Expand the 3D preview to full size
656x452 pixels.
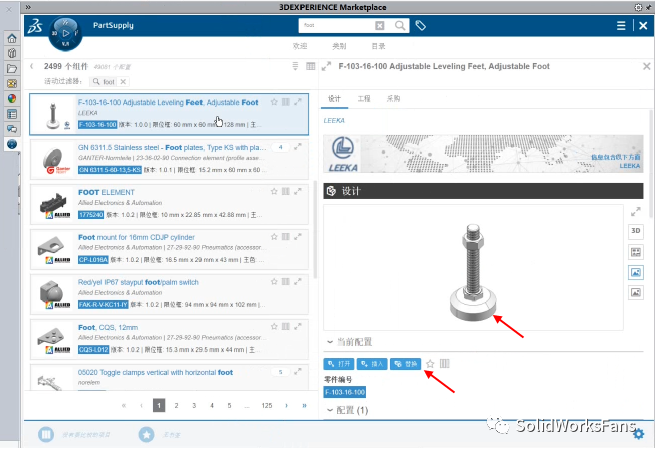pyautogui.click(x=636, y=212)
